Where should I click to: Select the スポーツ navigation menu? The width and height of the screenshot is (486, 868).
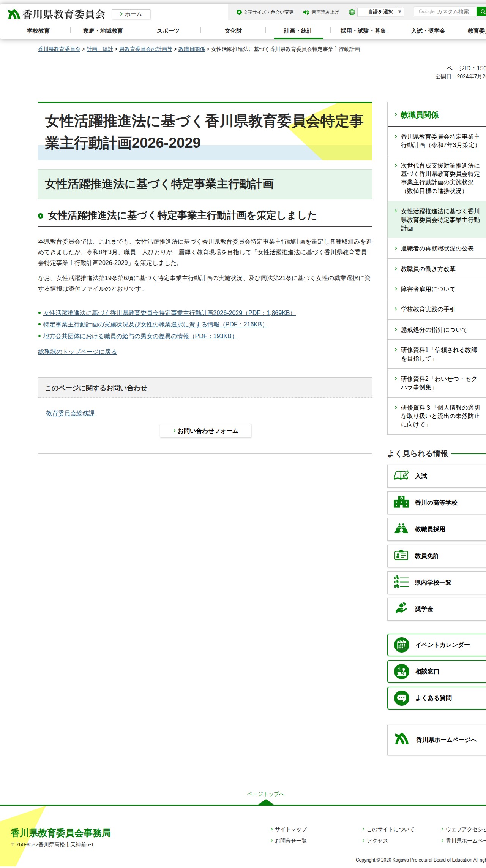[168, 31]
